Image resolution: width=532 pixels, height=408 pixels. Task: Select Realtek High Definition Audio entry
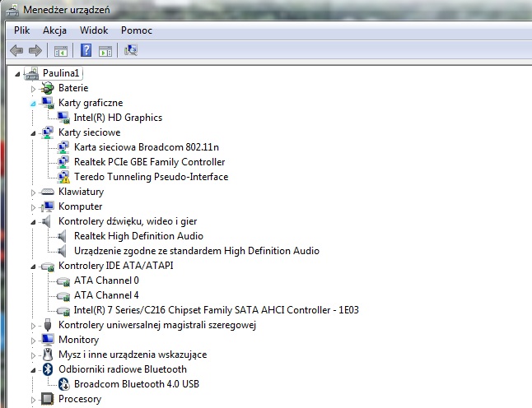(139, 236)
